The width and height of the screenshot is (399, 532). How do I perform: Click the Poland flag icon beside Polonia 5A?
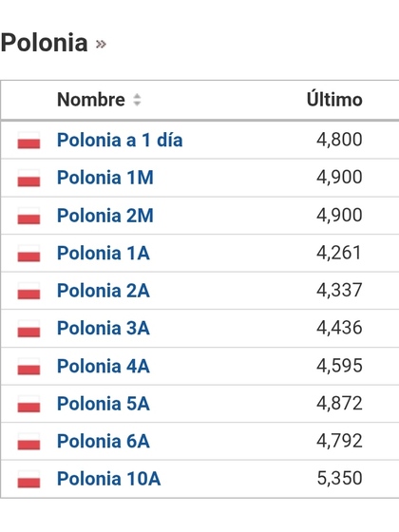pos(28,404)
